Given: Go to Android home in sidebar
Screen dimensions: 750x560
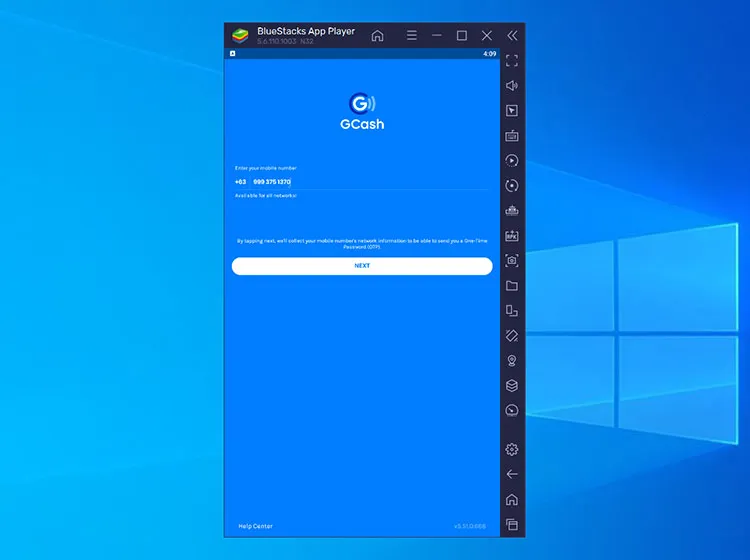Looking at the screenshot, I should point(511,499).
